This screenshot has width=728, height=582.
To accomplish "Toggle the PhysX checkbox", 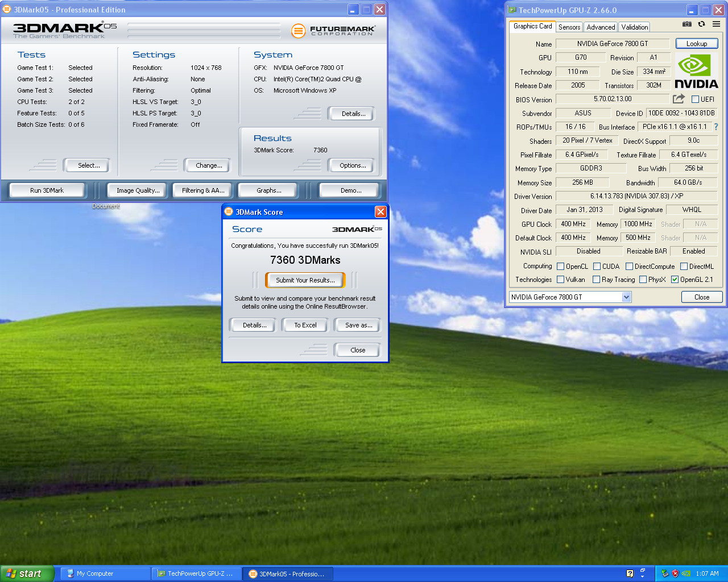I will point(643,279).
